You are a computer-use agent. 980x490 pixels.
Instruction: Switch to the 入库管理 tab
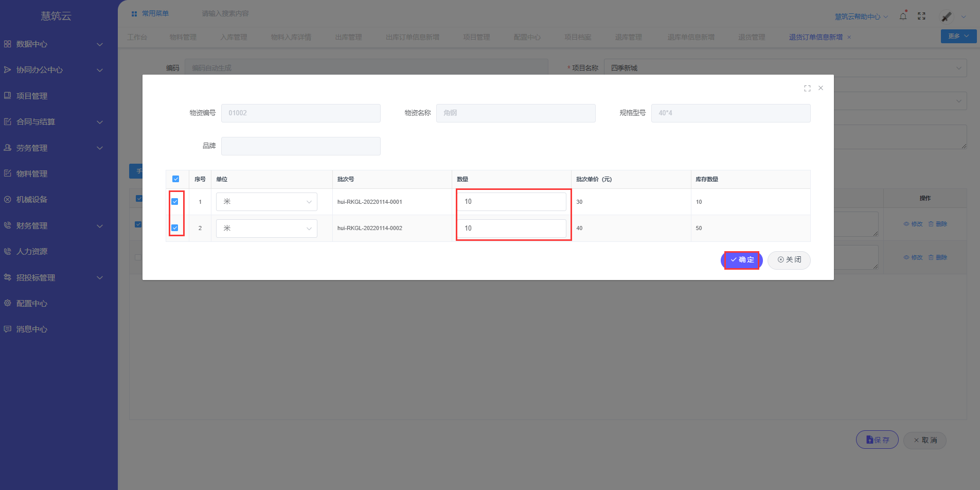pyautogui.click(x=234, y=37)
